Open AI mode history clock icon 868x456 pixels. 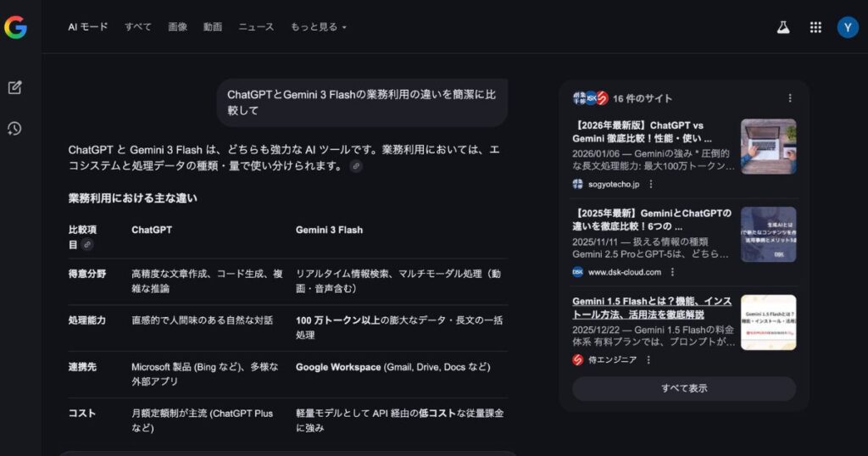pyautogui.click(x=14, y=129)
